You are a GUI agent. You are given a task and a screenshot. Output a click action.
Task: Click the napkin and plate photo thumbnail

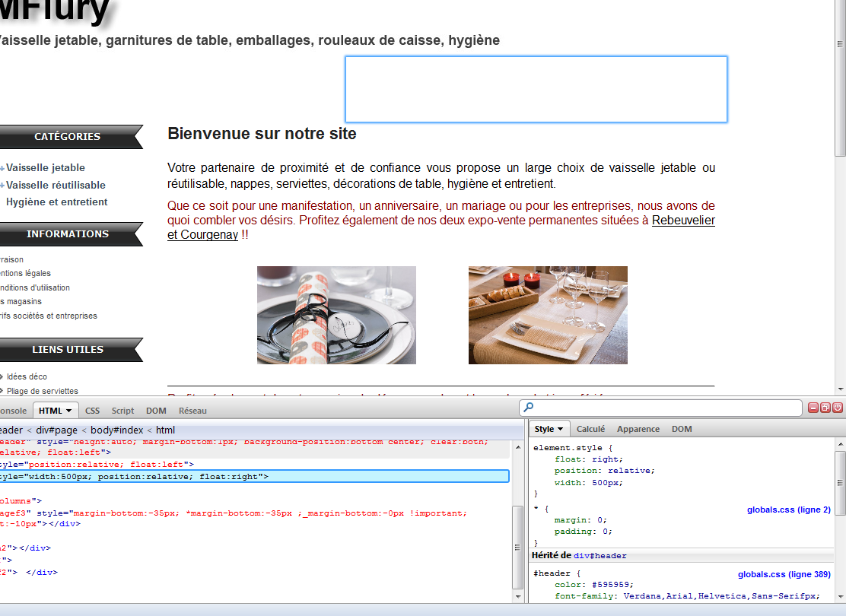point(336,315)
